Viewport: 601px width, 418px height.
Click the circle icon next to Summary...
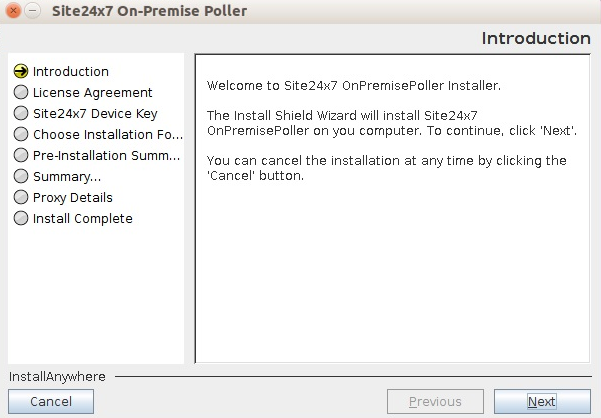[x=20, y=177]
